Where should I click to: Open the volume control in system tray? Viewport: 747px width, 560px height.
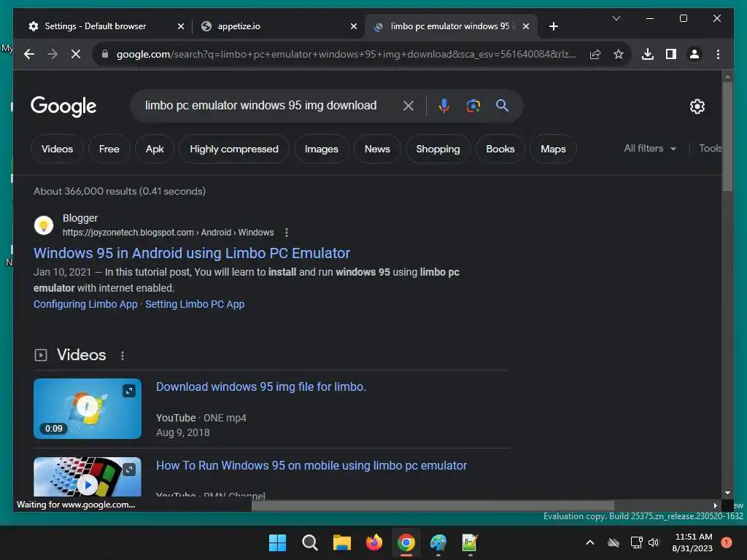[654, 542]
